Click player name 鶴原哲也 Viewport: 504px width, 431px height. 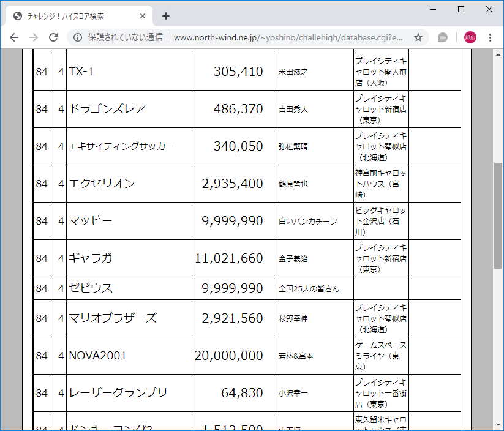click(293, 184)
